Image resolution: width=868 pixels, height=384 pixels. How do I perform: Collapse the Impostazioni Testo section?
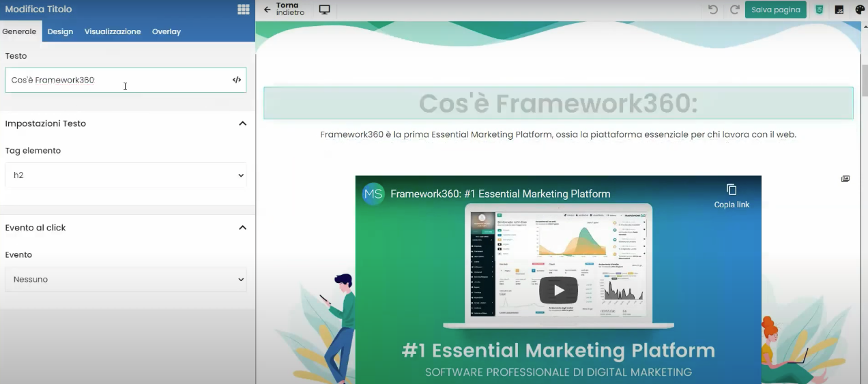[242, 123]
